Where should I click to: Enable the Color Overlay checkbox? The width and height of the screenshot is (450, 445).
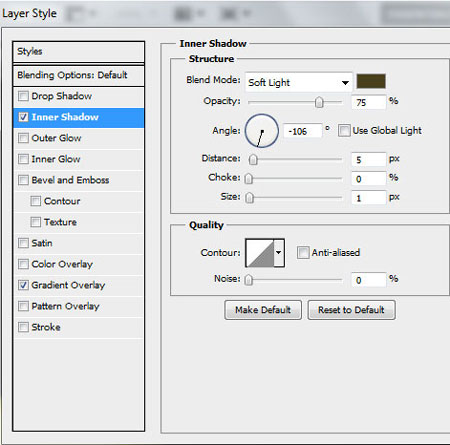[23, 264]
